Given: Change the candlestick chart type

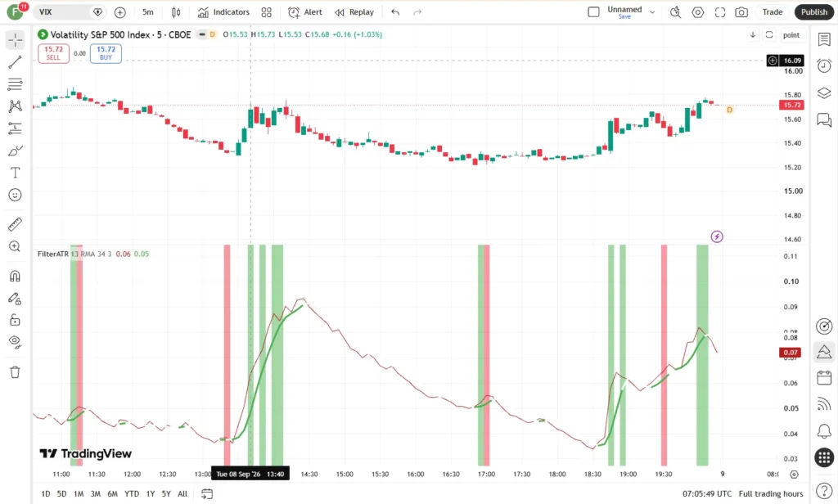Looking at the screenshot, I should click(176, 11).
